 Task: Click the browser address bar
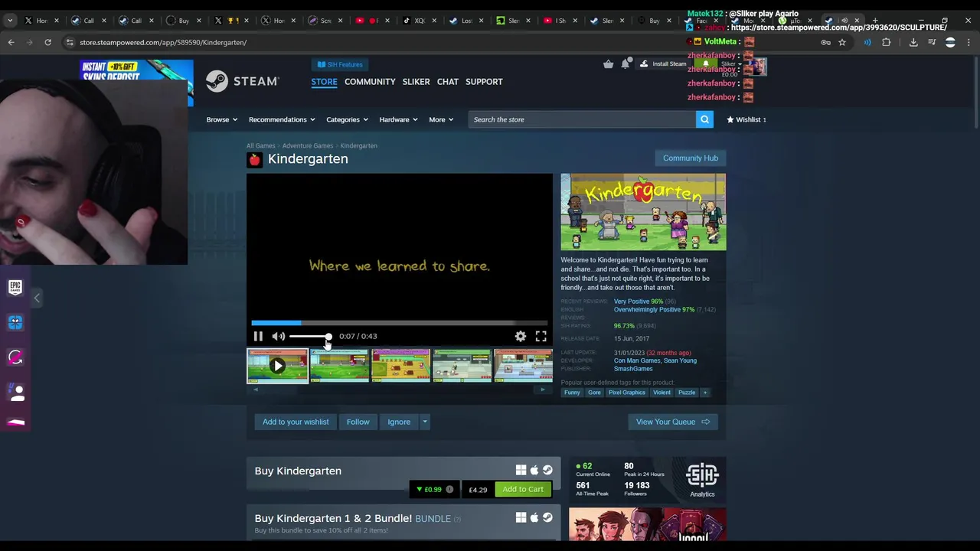(x=444, y=42)
